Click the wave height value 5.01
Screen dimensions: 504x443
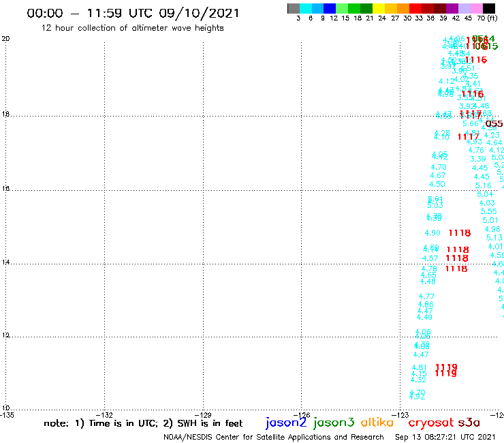(x=490, y=220)
